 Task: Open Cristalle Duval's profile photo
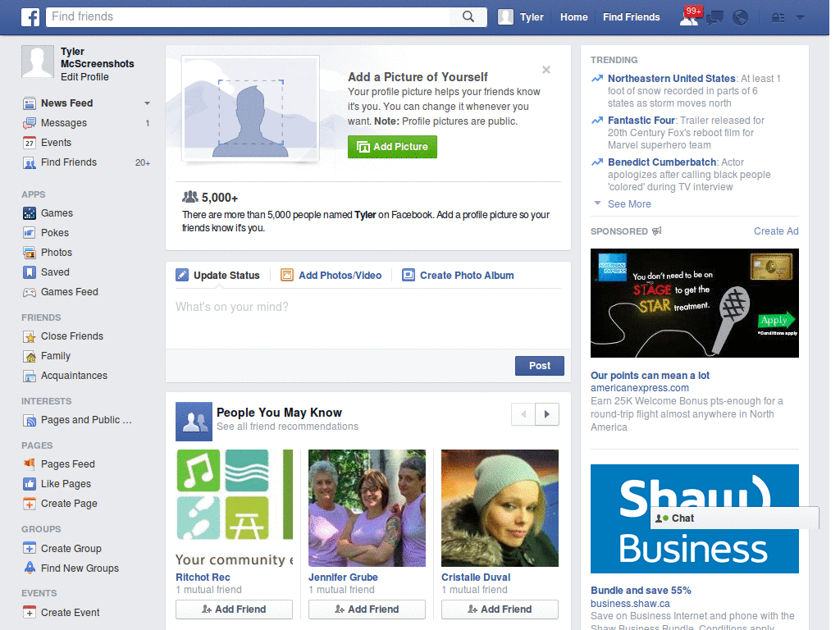[500, 508]
